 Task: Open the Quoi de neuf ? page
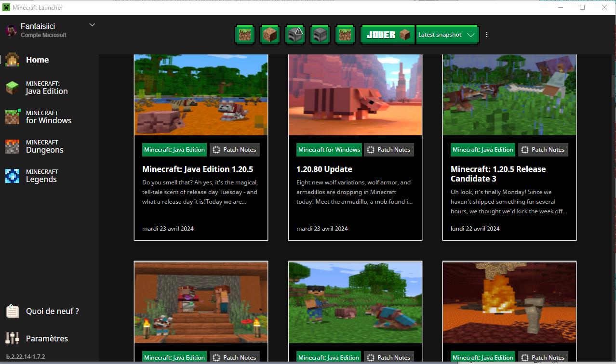pyautogui.click(x=52, y=311)
